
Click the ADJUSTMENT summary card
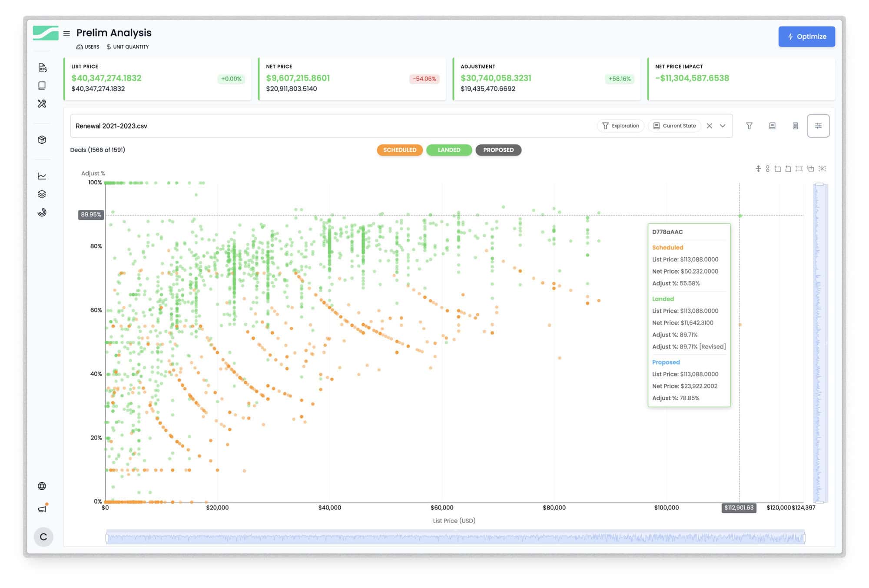point(547,79)
